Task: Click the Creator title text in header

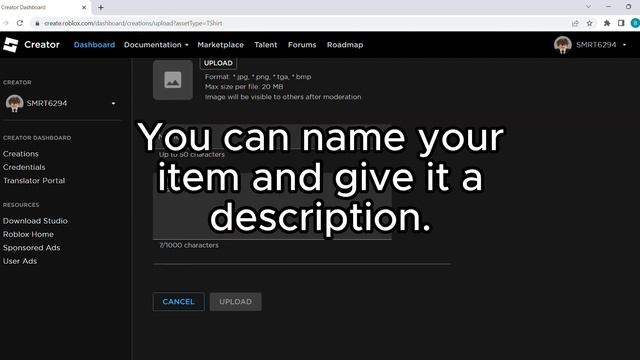Action: pos(42,44)
